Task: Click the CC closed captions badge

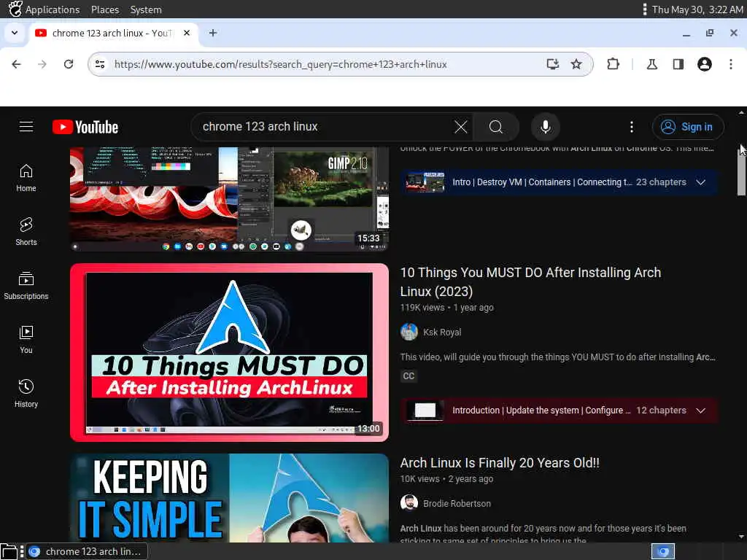Action: coord(409,376)
